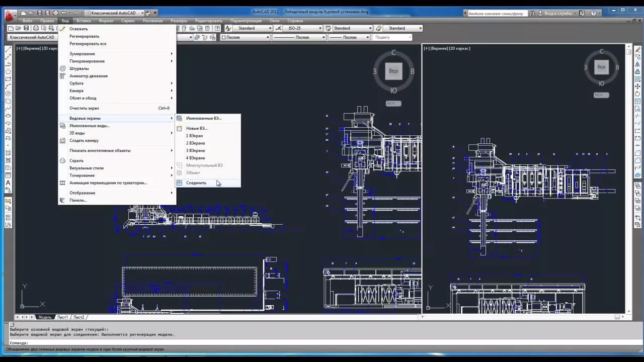Open the Формат menu
This screenshot has width=644, height=362.
click(x=106, y=21)
